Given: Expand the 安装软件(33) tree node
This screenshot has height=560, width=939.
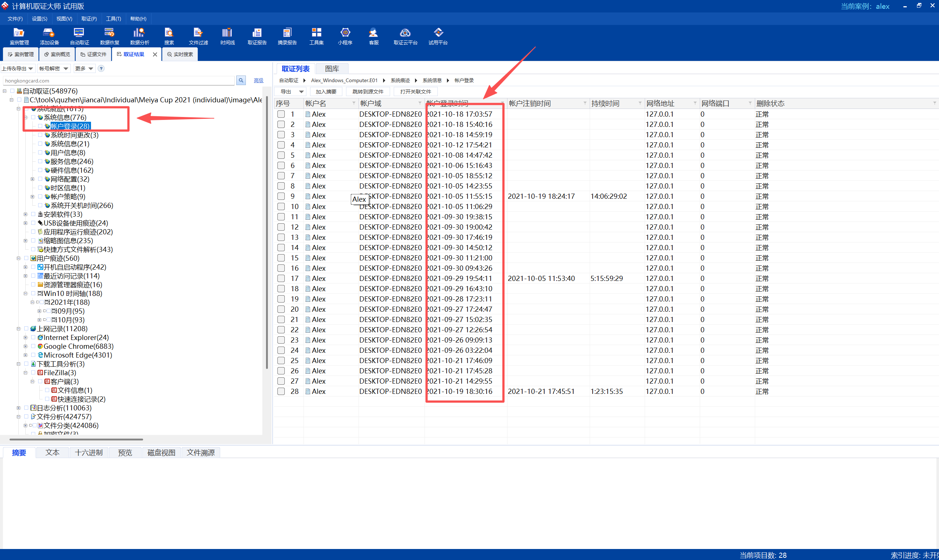Looking at the screenshot, I should (26, 214).
